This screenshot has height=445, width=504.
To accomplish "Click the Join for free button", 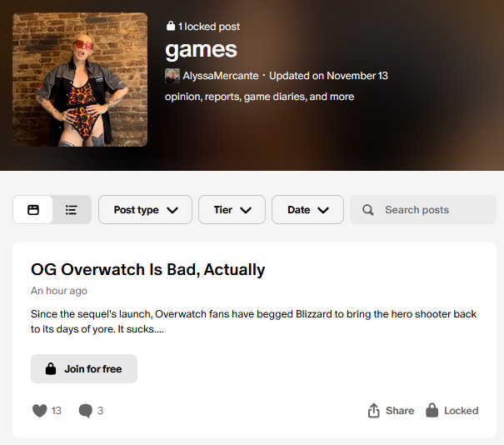I will point(84,369).
